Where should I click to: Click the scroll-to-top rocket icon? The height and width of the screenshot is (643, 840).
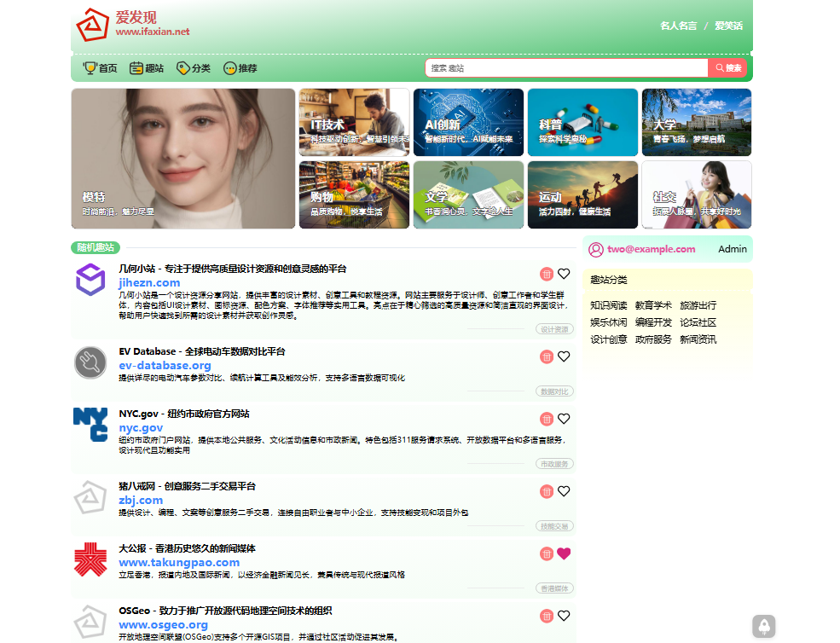pyautogui.click(x=763, y=627)
